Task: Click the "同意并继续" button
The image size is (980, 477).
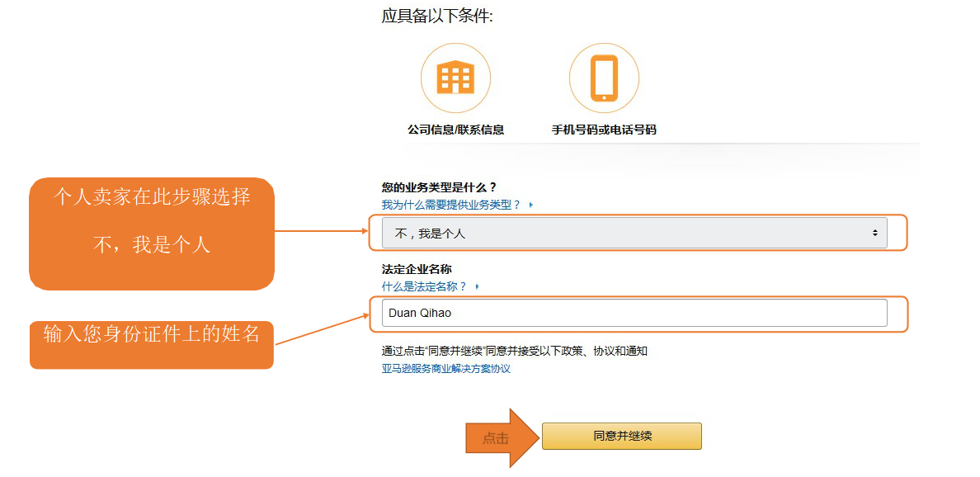Action: tap(622, 436)
